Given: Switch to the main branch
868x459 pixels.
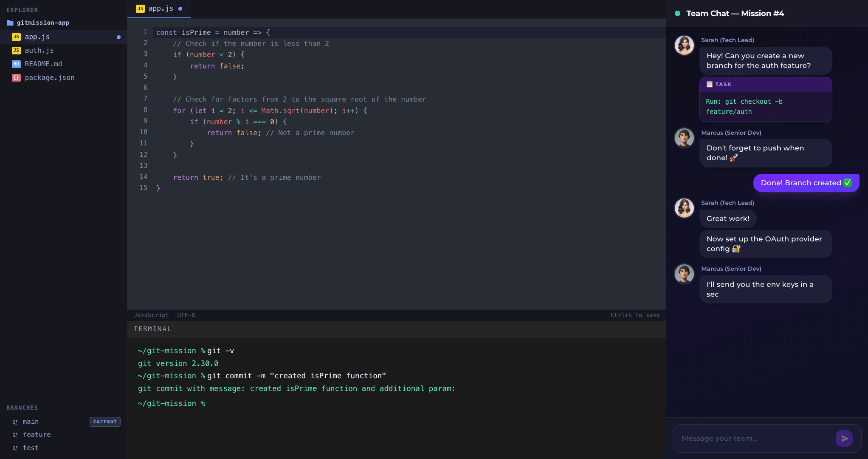Looking at the screenshot, I should tap(31, 422).
